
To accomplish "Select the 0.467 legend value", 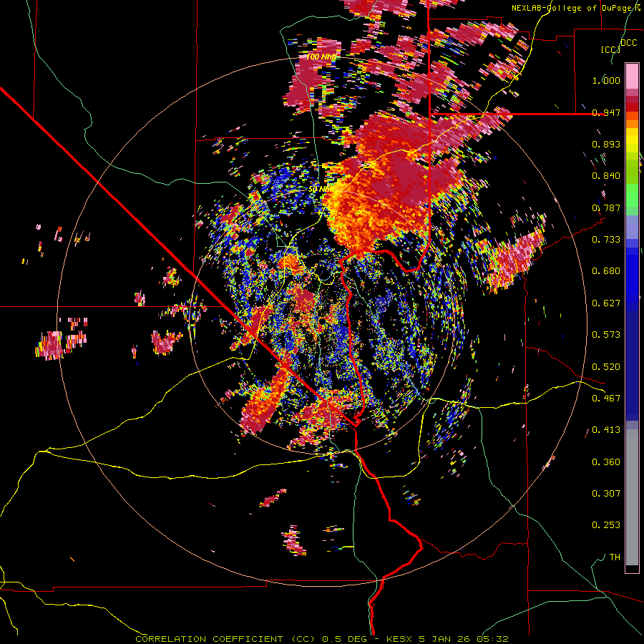I will tap(606, 399).
